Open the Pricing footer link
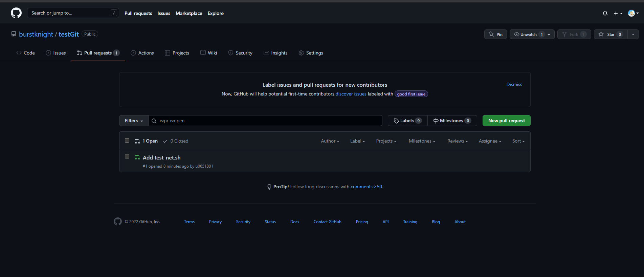644x277 pixels. 362,222
